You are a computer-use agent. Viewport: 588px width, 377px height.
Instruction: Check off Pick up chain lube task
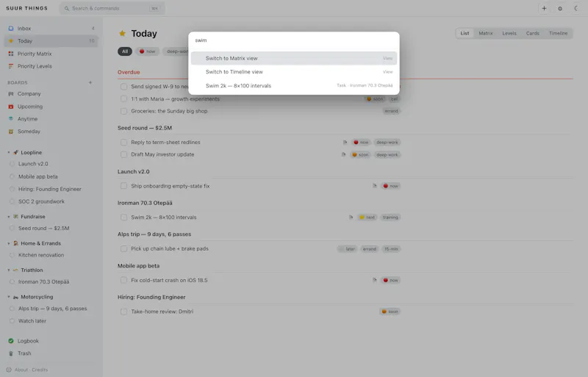(x=123, y=248)
